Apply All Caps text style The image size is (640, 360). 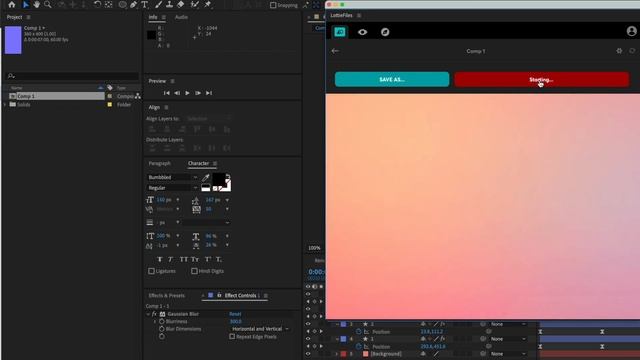(x=184, y=259)
